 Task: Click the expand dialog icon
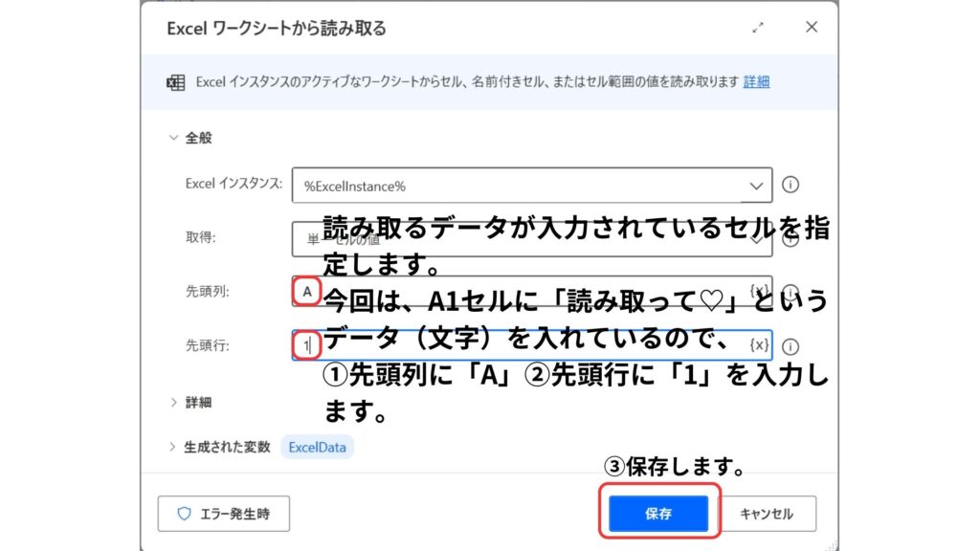pyautogui.click(x=758, y=28)
